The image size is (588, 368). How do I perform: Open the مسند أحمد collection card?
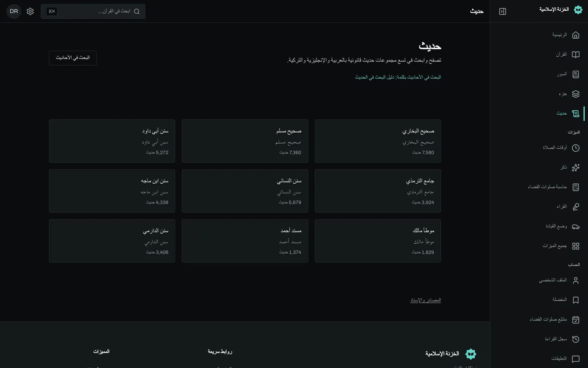(x=245, y=241)
